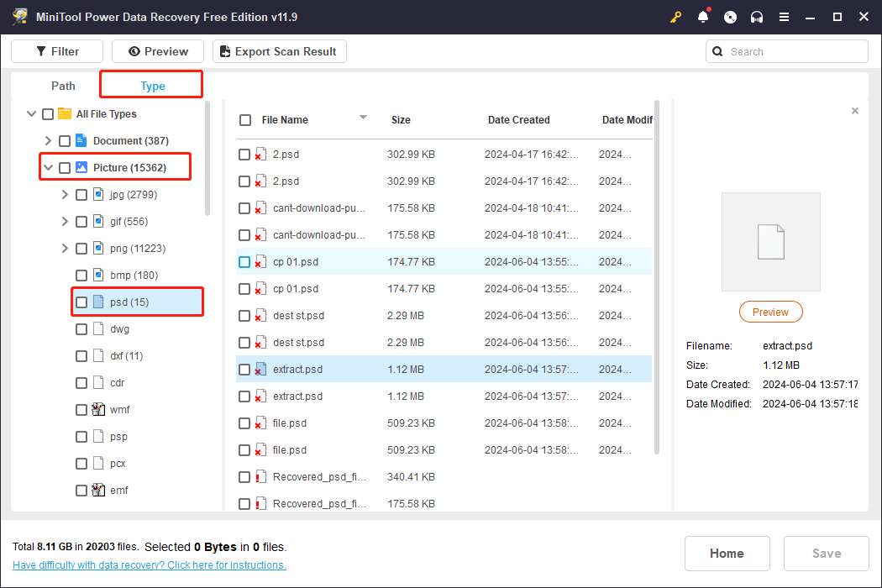The width and height of the screenshot is (882, 588).
Task: Switch to the Type tab
Action: coord(152,86)
